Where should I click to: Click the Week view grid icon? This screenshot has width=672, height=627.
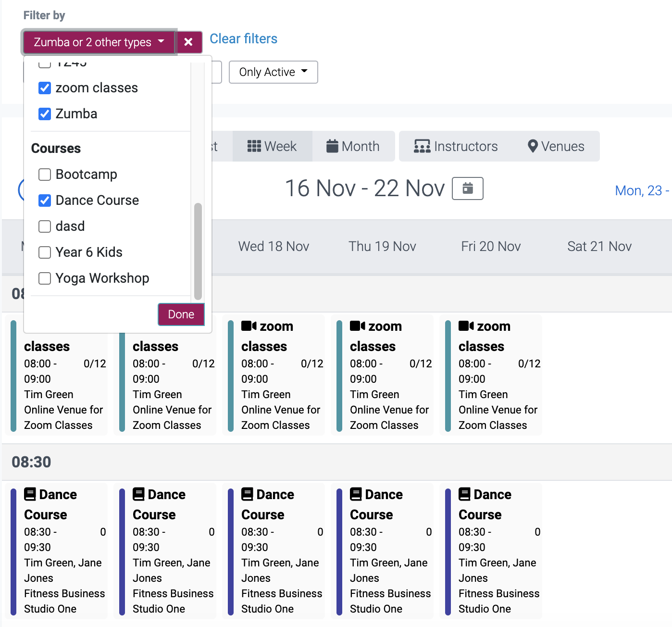pos(254,146)
